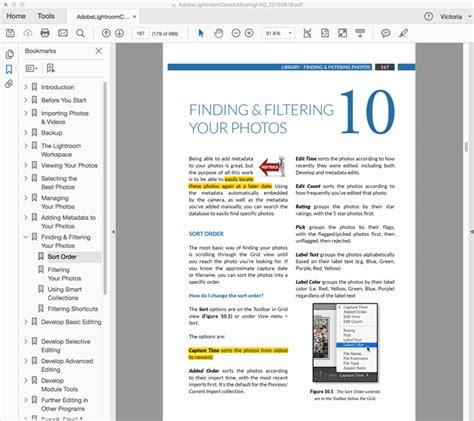Viewport: 474px width, 421px height.
Task: Collapse the Finding & Filtering Your Photos bookmark
Action: (26, 237)
